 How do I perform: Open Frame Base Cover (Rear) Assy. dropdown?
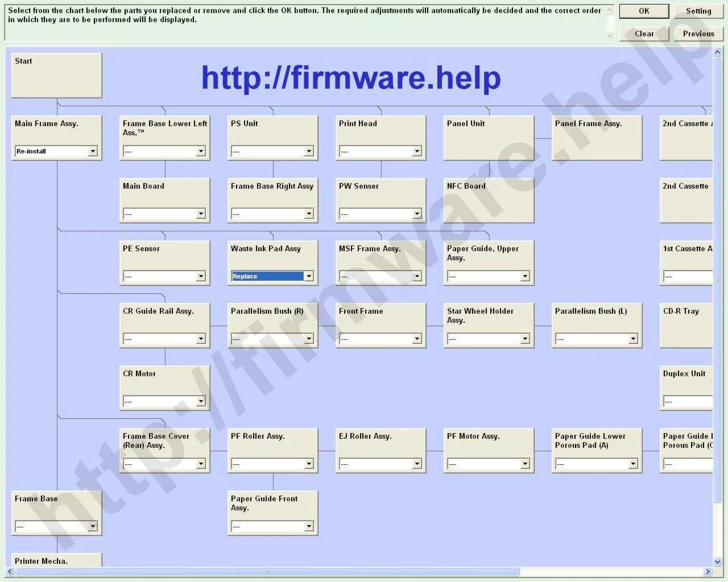164,464
